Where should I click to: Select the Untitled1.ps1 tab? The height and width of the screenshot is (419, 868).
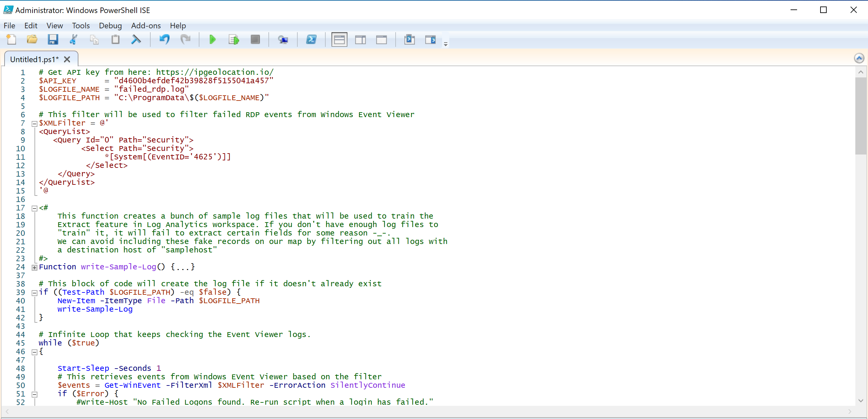coord(34,59)
